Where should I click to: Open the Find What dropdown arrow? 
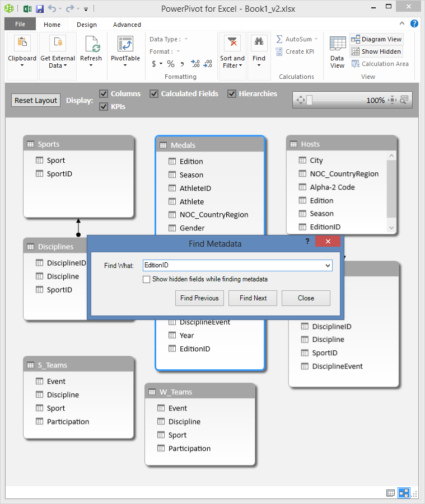328,266
